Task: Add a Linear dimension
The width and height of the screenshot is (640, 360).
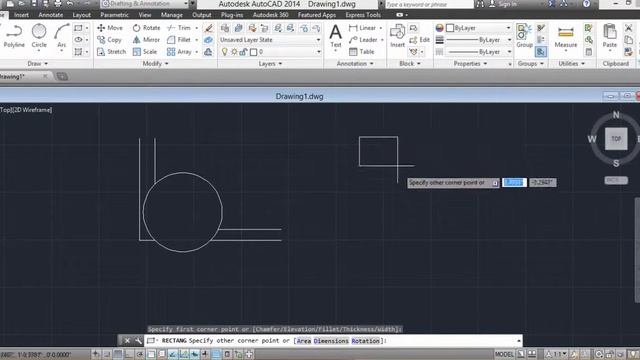Action: (362, 28)
